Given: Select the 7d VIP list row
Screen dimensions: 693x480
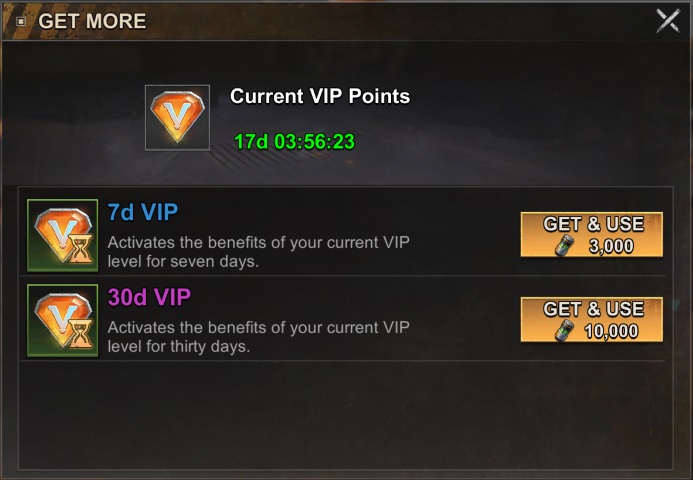Looking at the screenshot, I should (x=346, y=235).
